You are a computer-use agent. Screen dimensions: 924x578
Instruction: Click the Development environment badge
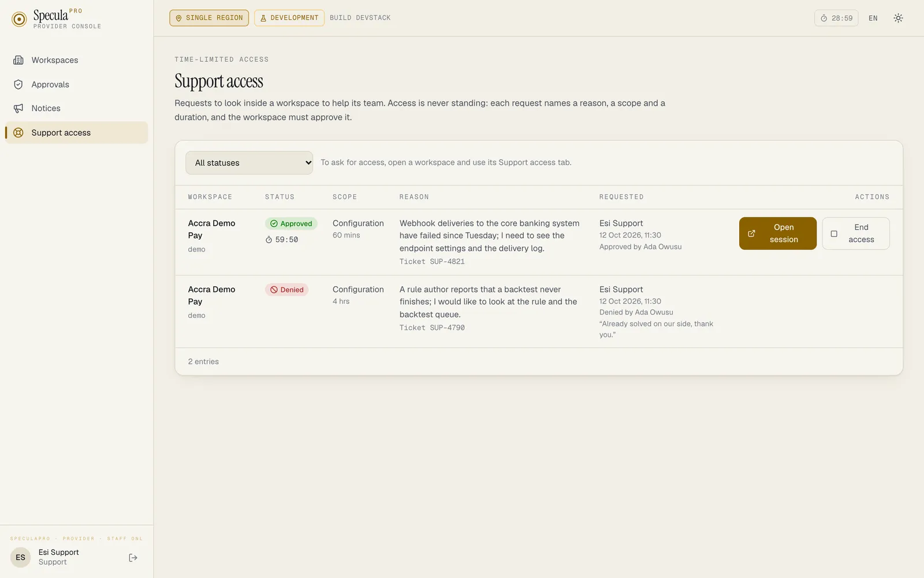click(289, 18)
